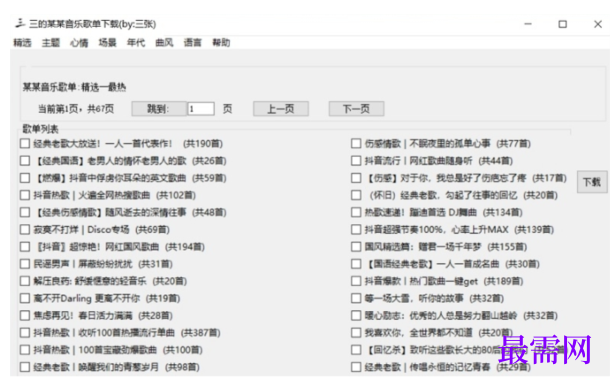
Task: Open the 年代 menu
Action: click(x=136, y=42)
